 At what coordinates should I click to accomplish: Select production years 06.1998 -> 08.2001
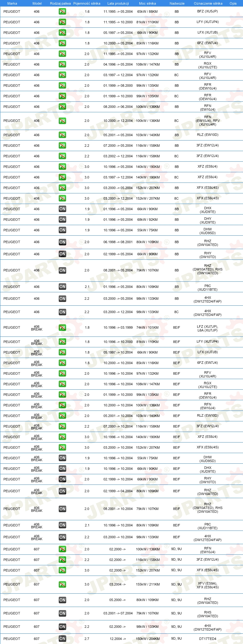[118, 242]
